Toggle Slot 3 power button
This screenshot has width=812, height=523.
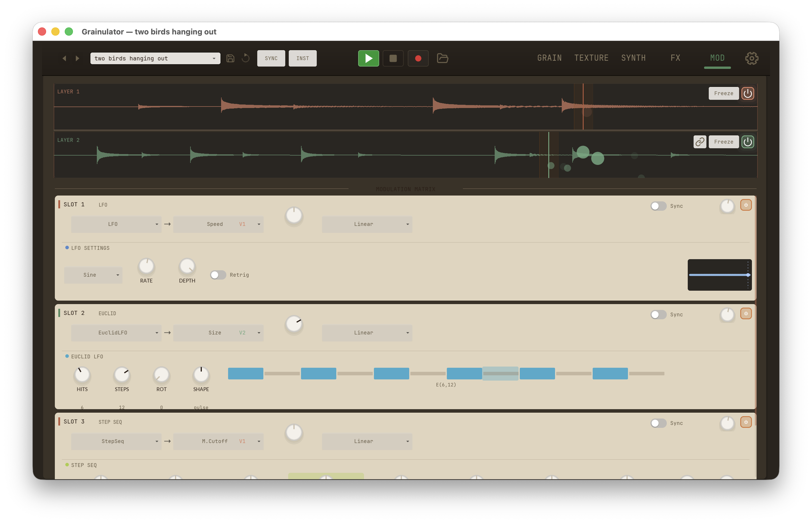745,422
